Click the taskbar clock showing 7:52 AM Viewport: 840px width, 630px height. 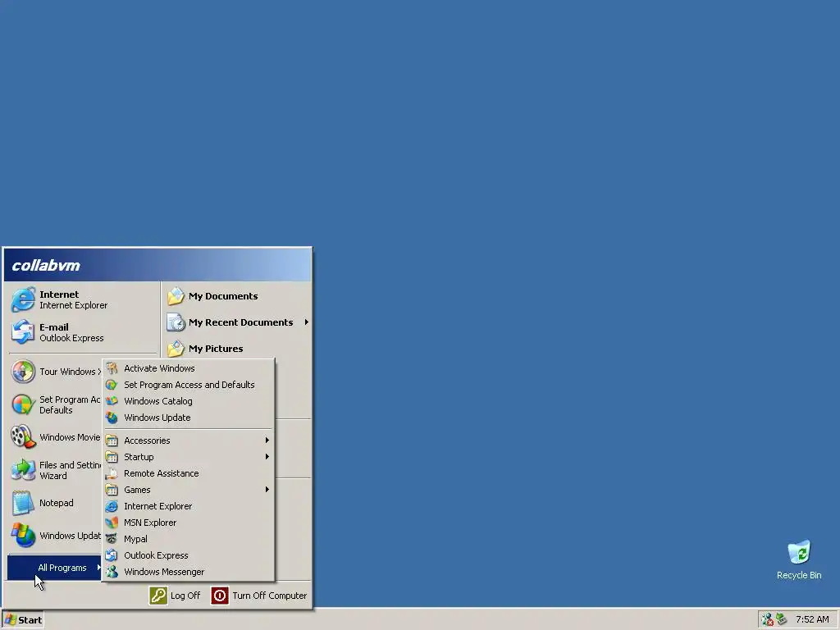(812, 619)
